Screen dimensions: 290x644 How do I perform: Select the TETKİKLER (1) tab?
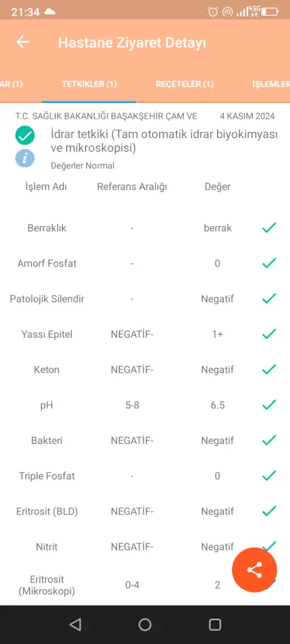[x=89, y=84]
